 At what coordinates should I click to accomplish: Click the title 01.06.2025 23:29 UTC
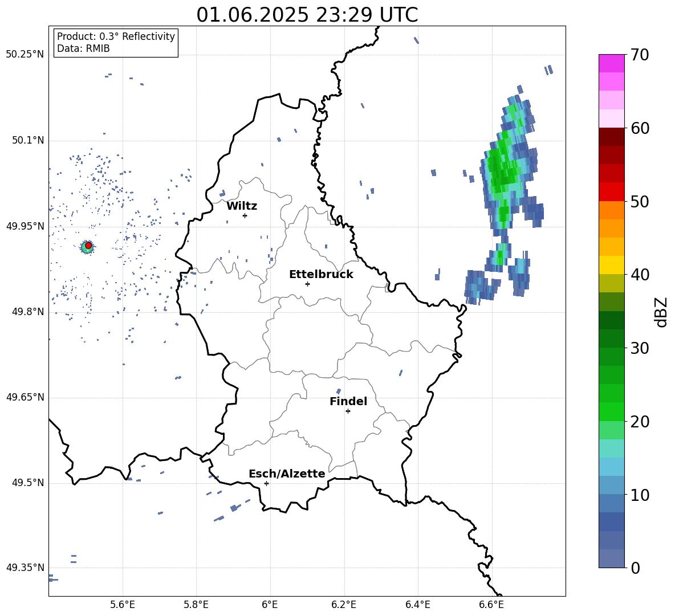307,15
